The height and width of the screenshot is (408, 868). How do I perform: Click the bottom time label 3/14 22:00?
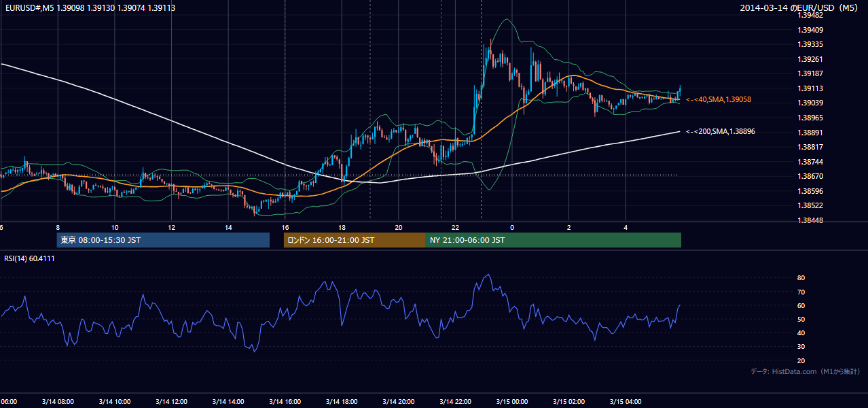click(x=455, y=402)
